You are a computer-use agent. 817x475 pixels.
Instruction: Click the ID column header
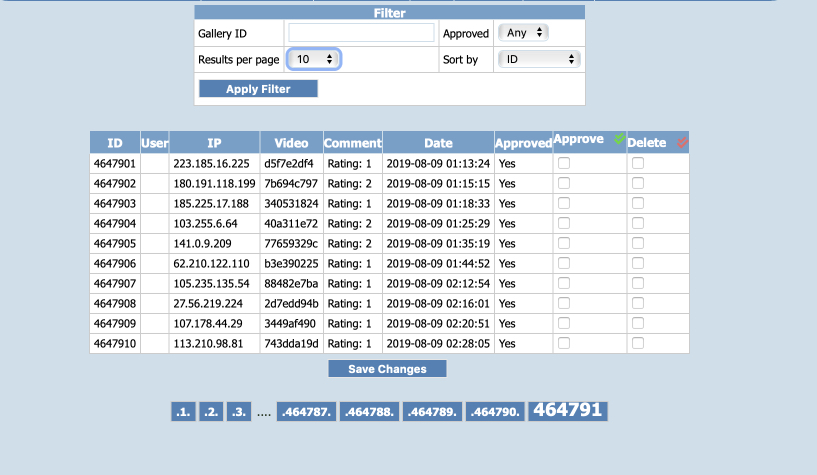115,143
